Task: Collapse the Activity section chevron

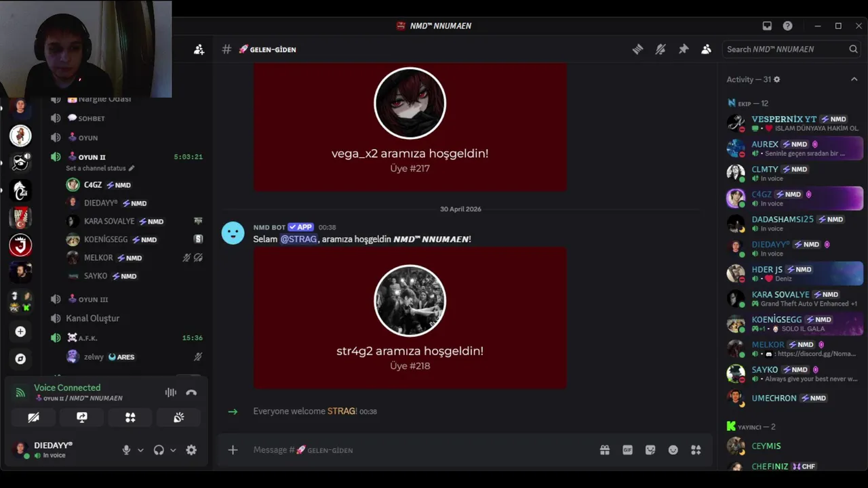Action: (x=854, y=79)
